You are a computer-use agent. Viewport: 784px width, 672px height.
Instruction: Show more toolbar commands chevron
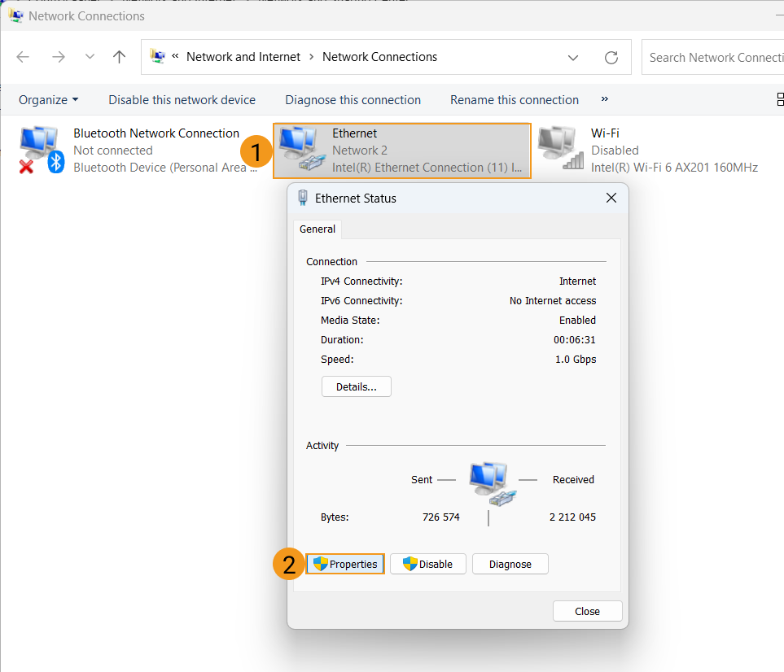[605, 99]
